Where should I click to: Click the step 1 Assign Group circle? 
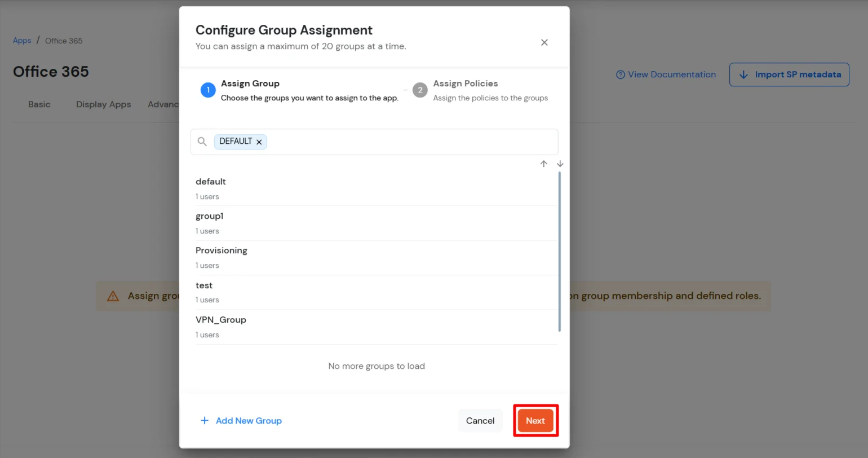click(208, 90)
